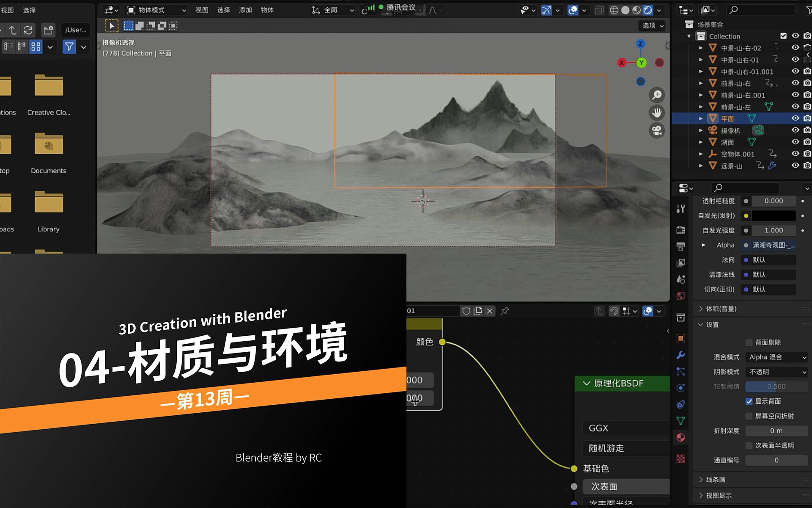This screenshot has width=812, height=508.
Task: Open the Physics Properties tab
Action: tap(681, 388)
